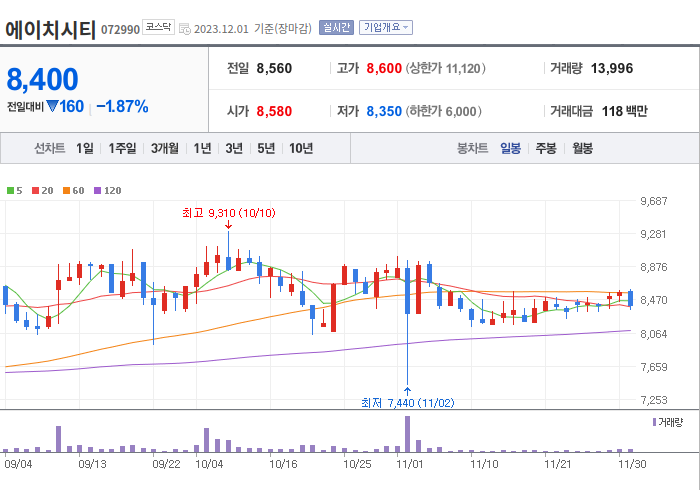The width and height of the screenshot is (700, 490).
Task: Click the 10/16 date axis label
Action: [x=283, y=464]
